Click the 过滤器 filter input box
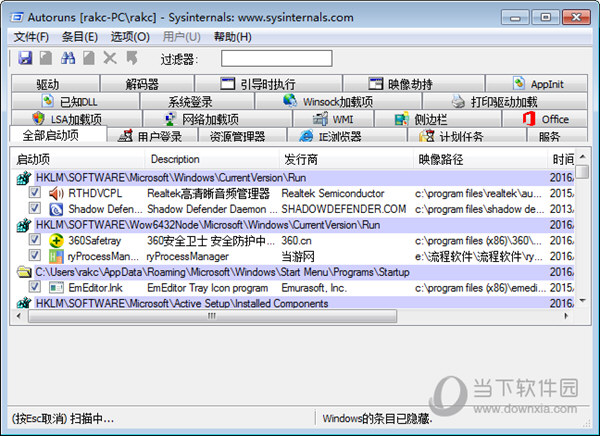 (x=276, y=59)
